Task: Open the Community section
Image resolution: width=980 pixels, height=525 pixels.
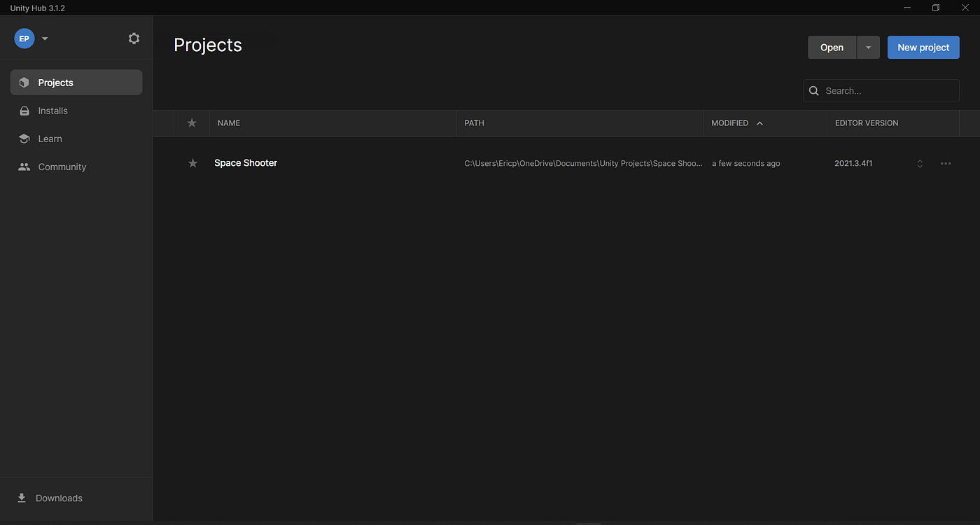Action: [x=62, y=167]
